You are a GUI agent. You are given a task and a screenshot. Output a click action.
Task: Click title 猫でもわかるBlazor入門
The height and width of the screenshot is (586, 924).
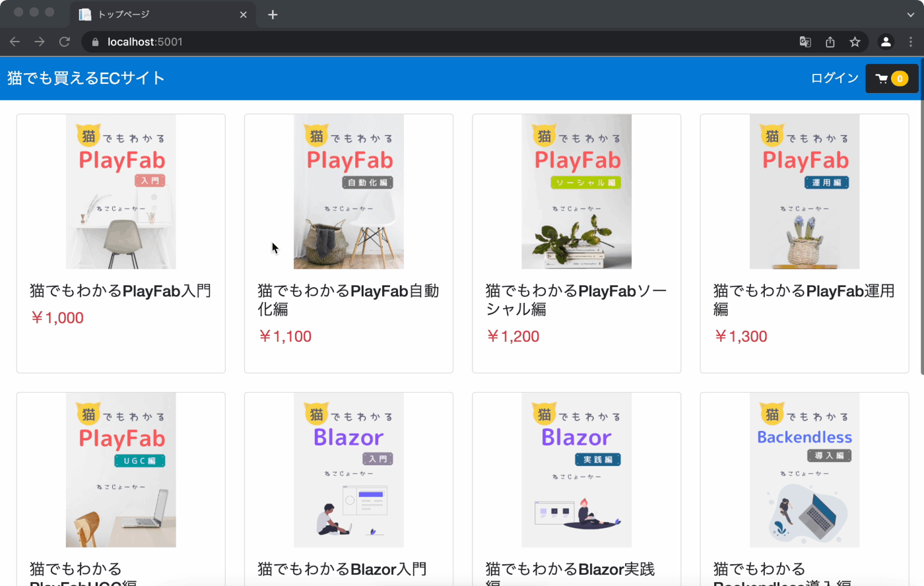click(x=342, y=569)
